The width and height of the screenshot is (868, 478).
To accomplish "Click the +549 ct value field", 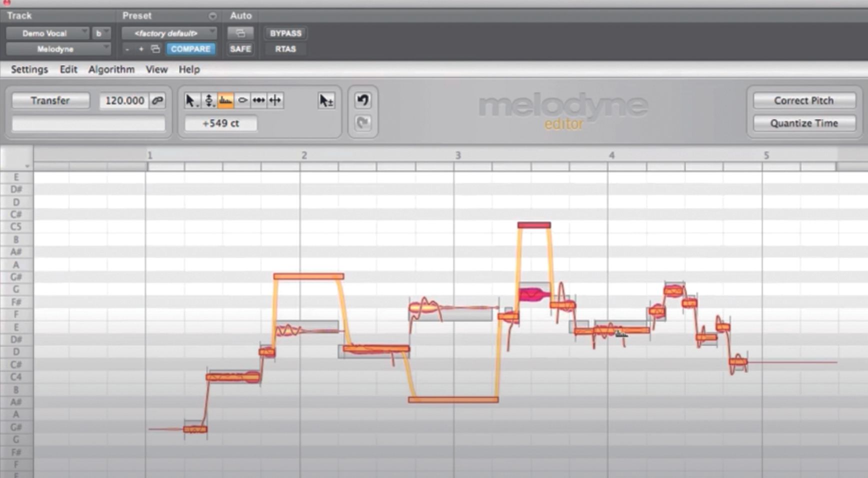I will click(221, 123).
